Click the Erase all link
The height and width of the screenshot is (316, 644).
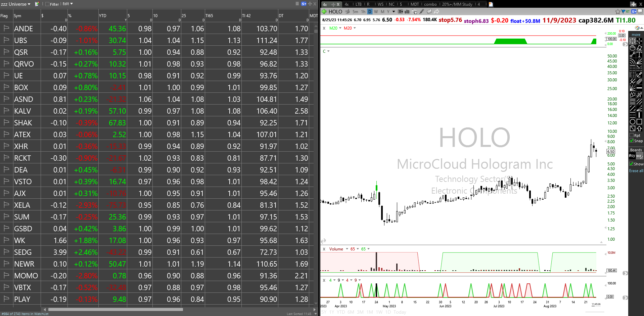coord(636,171)
